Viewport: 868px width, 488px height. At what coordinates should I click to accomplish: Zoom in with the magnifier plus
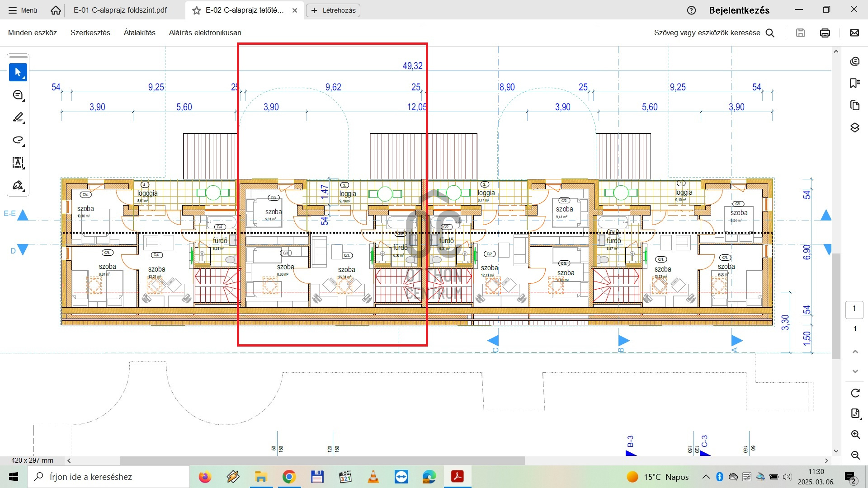tap(855, 435)
